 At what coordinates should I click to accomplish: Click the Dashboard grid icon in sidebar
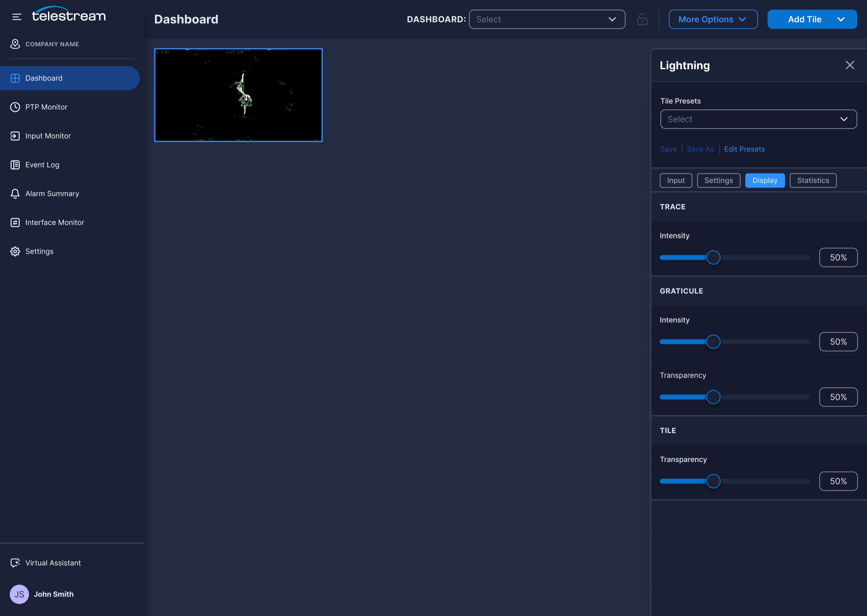tap(15, 78)
